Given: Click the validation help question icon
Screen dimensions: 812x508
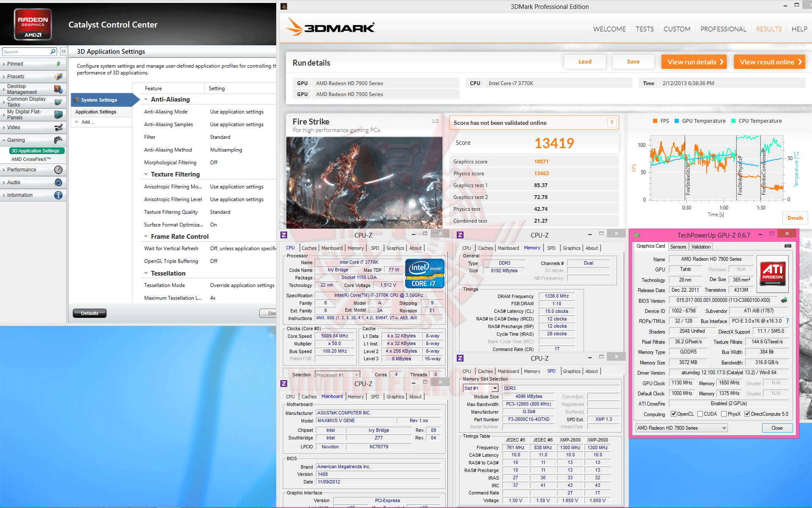Looking at the screenshot, I should 612,123.
